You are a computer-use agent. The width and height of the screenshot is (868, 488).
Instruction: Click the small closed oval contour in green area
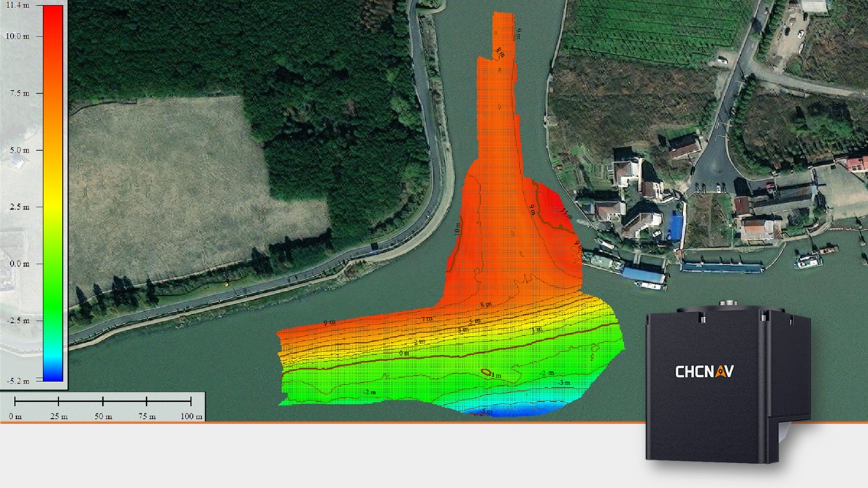tap(486, 373)
